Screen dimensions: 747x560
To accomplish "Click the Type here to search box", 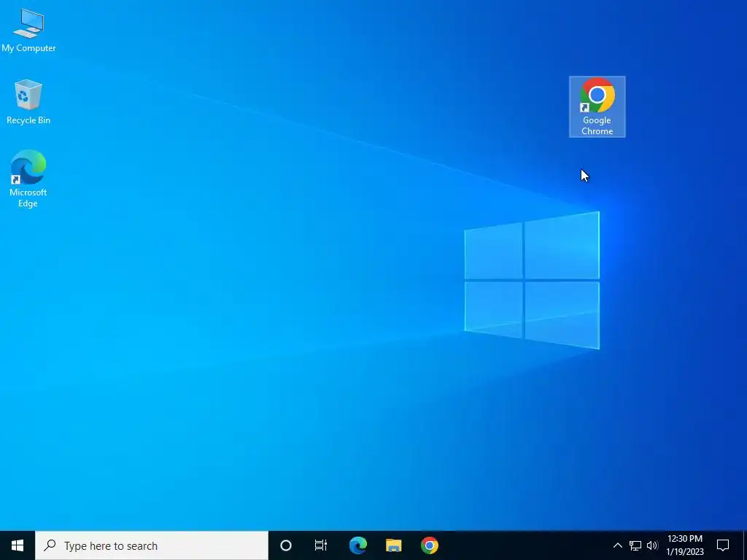I will pyautogui.click(x=152, y=545).
